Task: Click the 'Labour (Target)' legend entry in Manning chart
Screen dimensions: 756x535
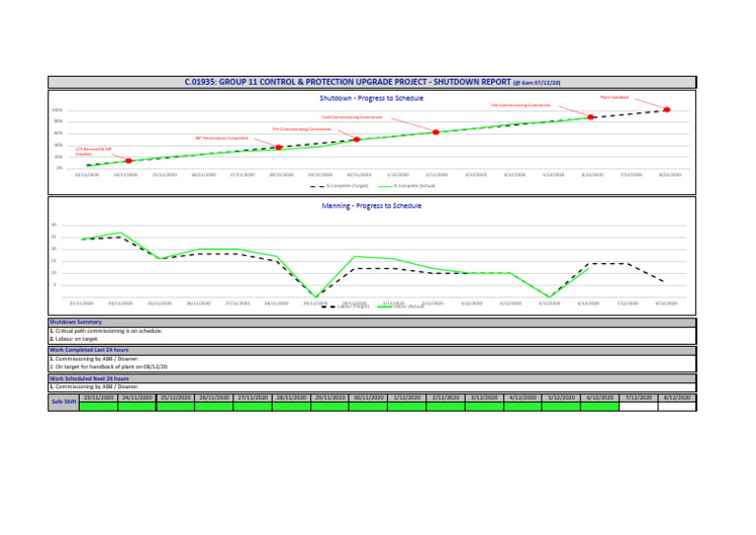Action: [x=346, y=306]
